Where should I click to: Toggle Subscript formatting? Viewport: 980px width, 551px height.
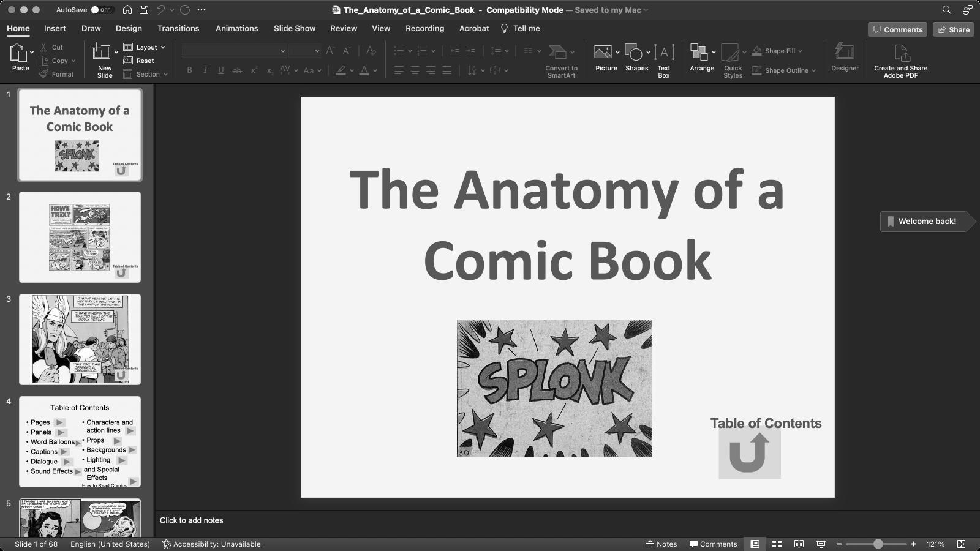coord(269,70)
